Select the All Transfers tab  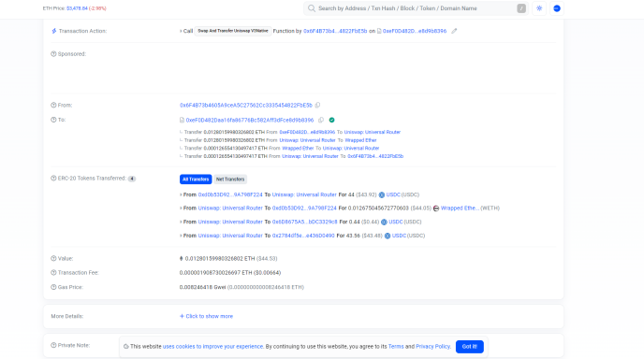196,179
